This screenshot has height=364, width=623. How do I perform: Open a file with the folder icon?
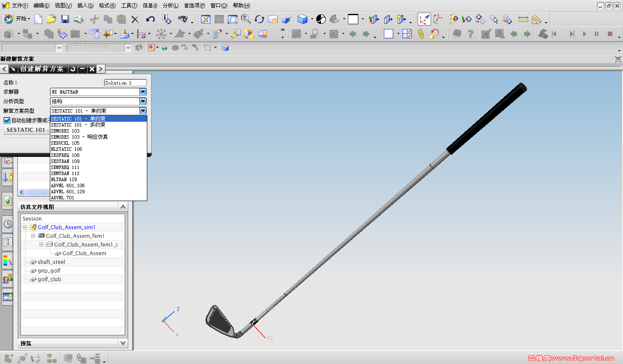point(52,19)
